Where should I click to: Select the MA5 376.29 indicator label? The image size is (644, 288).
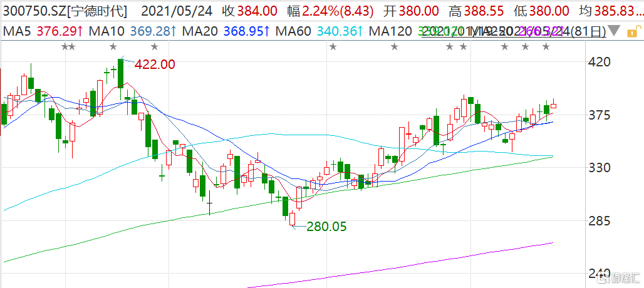pos(43,31)
